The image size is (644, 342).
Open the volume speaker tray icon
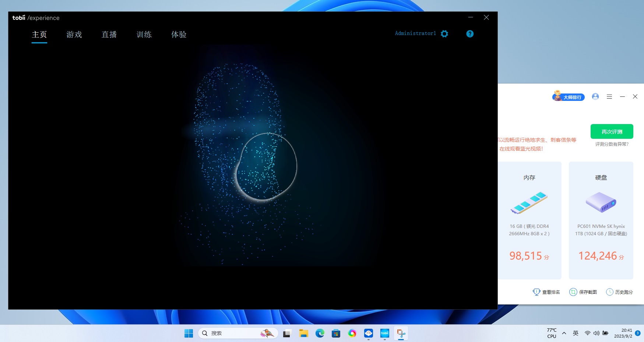coord(597,333)
